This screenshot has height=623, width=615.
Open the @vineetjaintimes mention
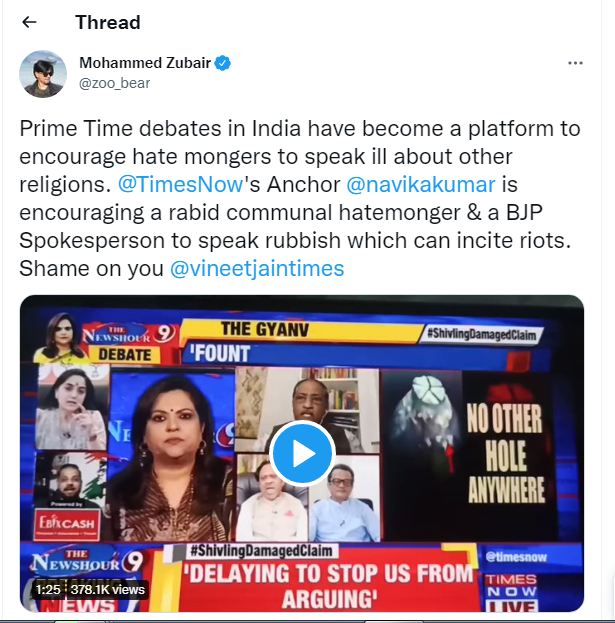point(257,268)
